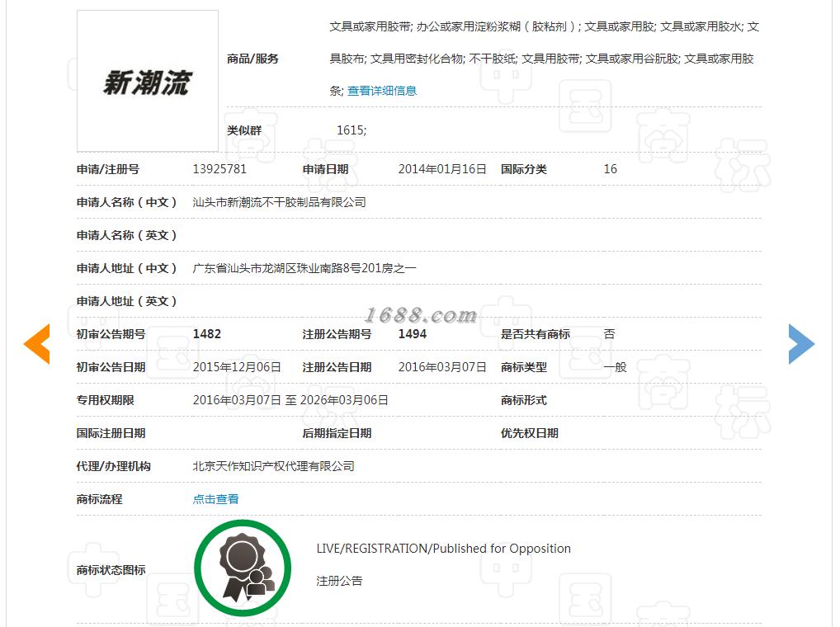Go to previous trademark with orange arrow

pos(37,344)
